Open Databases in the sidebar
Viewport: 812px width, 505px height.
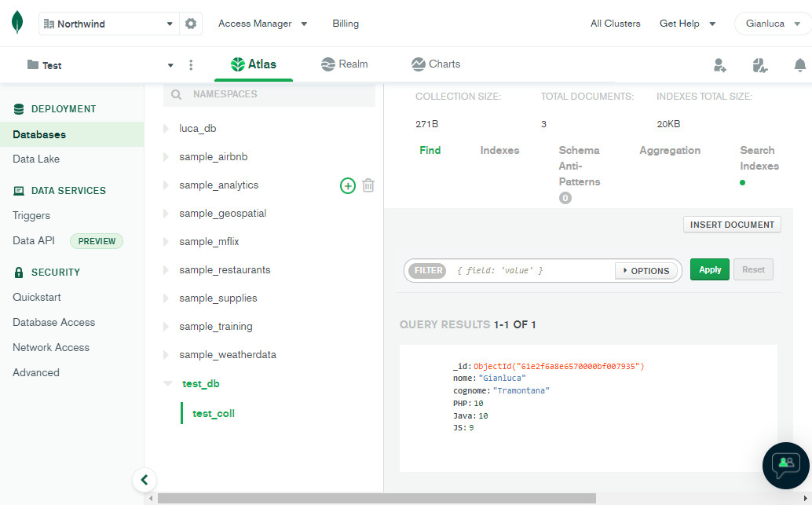point(72,134)
